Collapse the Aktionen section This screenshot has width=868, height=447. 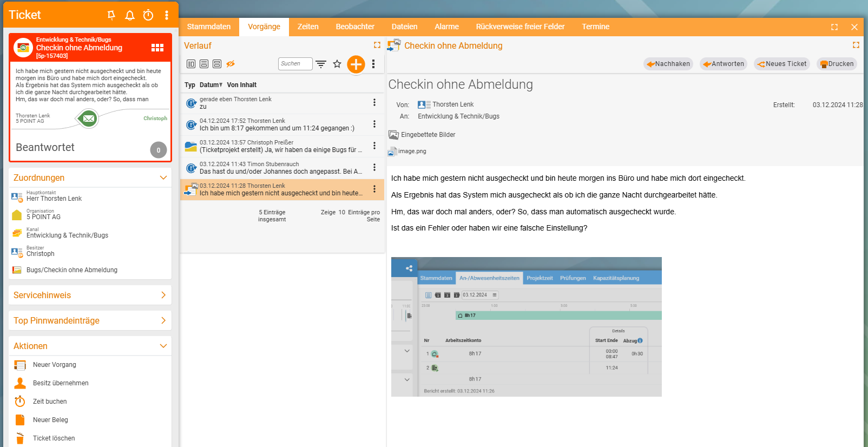pyautogui.click(x=163, y=346)
